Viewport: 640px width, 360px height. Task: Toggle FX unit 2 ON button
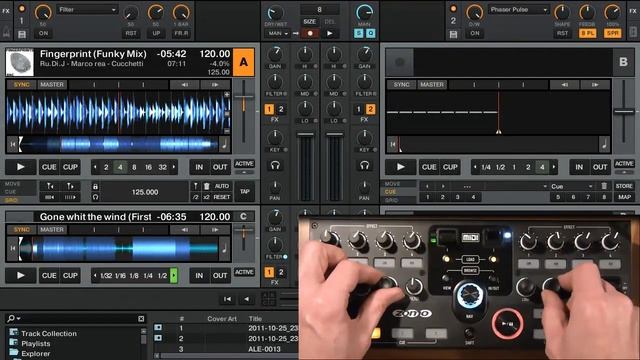pos(475,33)
